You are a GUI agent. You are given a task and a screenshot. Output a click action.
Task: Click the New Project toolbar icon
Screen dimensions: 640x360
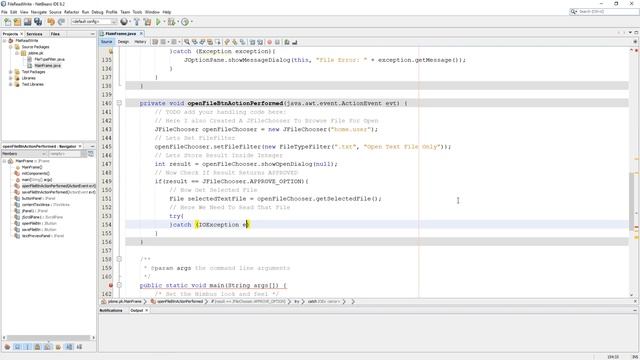17,22
